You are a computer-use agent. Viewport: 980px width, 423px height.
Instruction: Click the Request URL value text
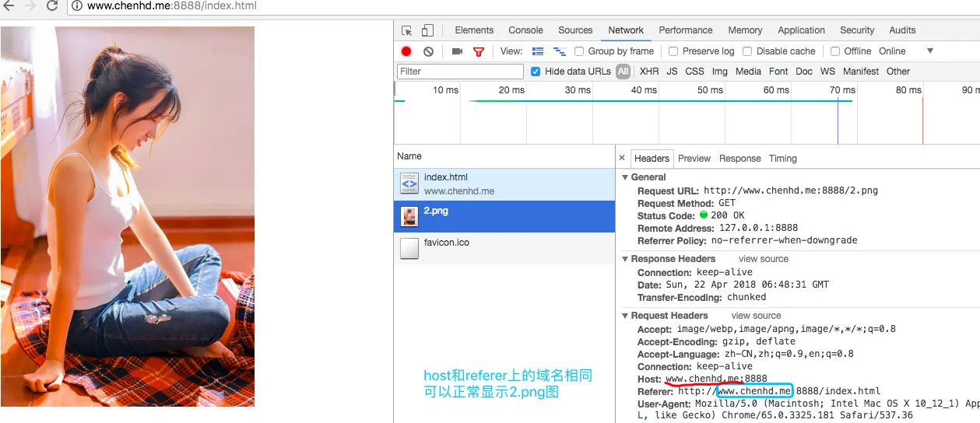coord(791,191)
